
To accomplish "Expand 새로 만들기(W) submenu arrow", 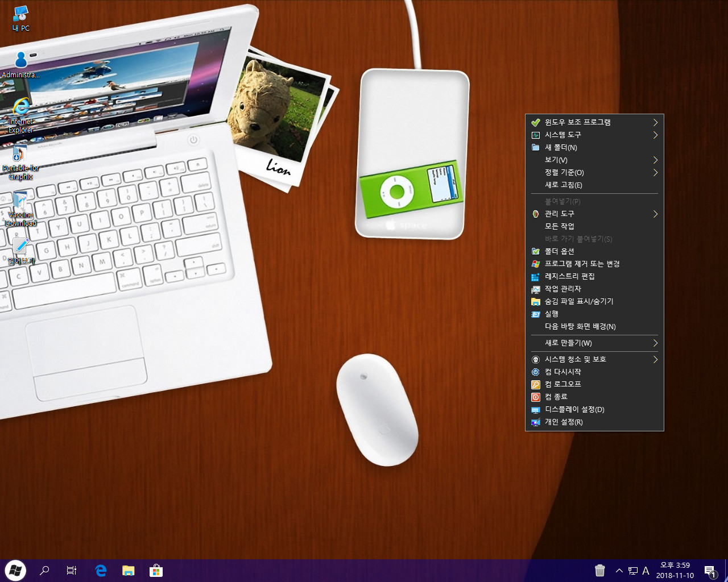I will coord(655,343).
